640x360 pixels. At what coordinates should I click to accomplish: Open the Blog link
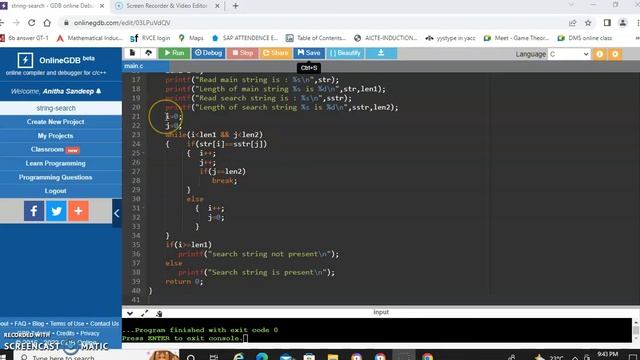(38, 324)
